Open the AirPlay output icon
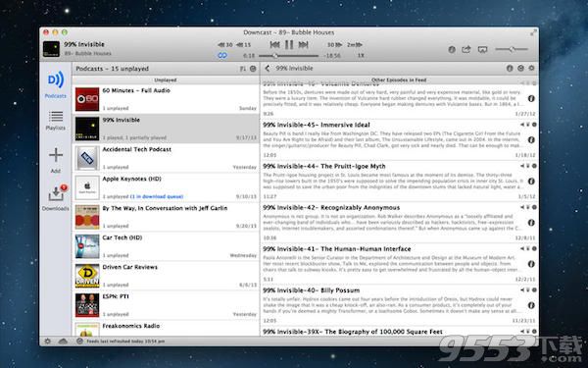 tap(482, 49)
